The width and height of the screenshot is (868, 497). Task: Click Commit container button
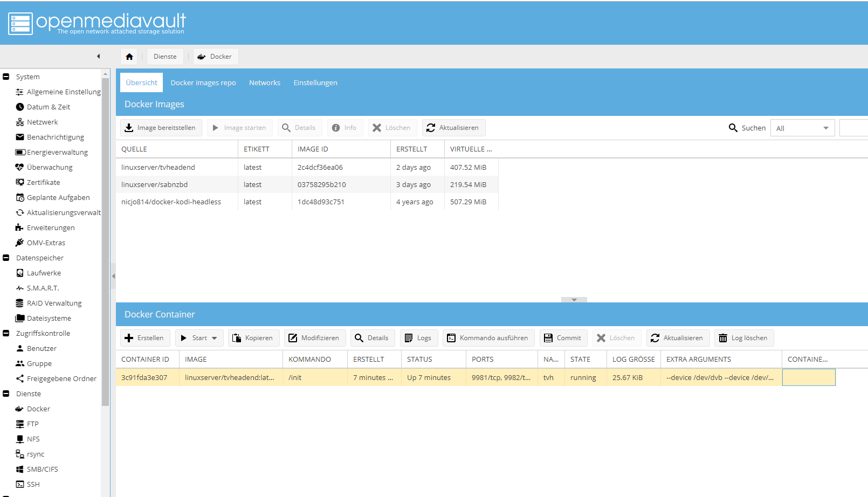(563, 338)
